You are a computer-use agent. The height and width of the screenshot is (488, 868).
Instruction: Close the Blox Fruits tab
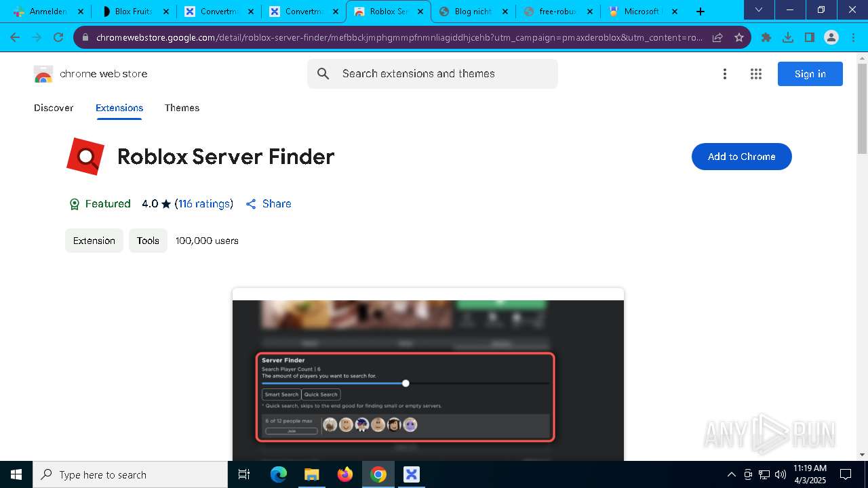(165, 12)
